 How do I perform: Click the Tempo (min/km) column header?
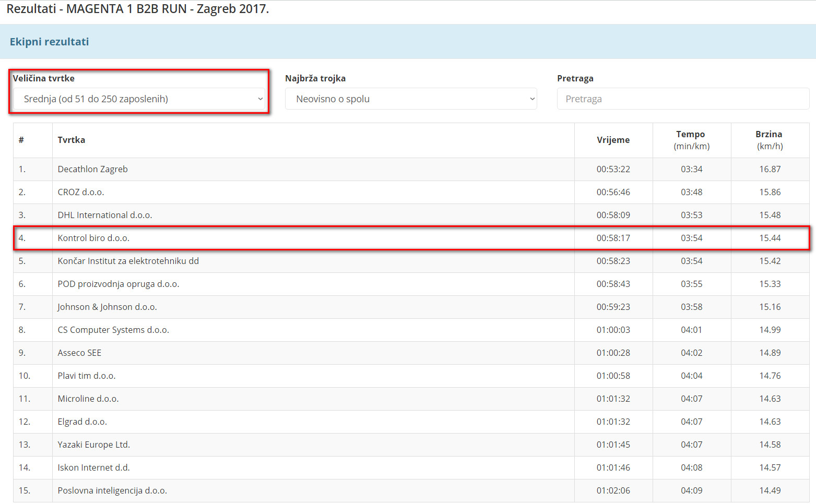click(x=692, y=140)
